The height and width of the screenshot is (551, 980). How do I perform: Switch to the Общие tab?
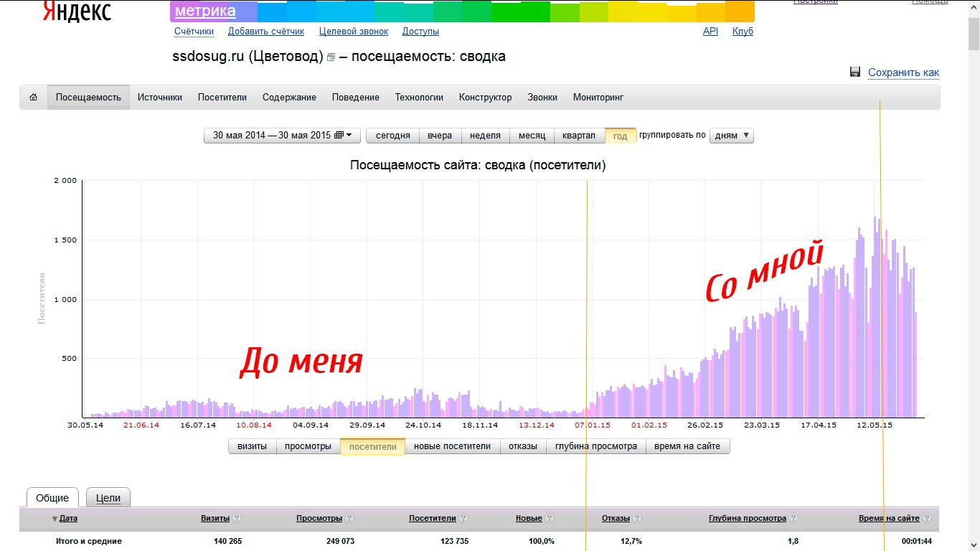(52, 498)
